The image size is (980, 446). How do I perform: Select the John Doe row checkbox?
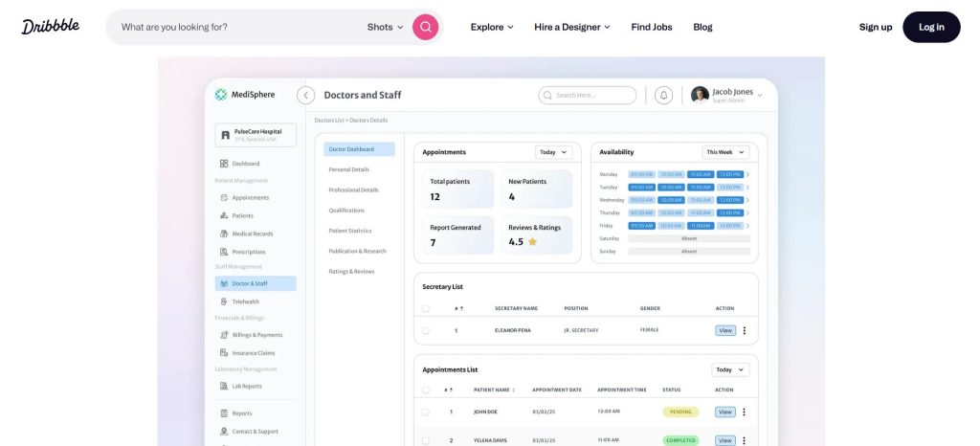[426, 412]
